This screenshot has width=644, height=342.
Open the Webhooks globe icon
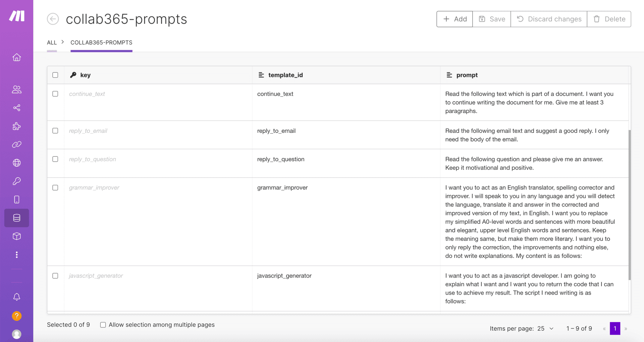16,163
